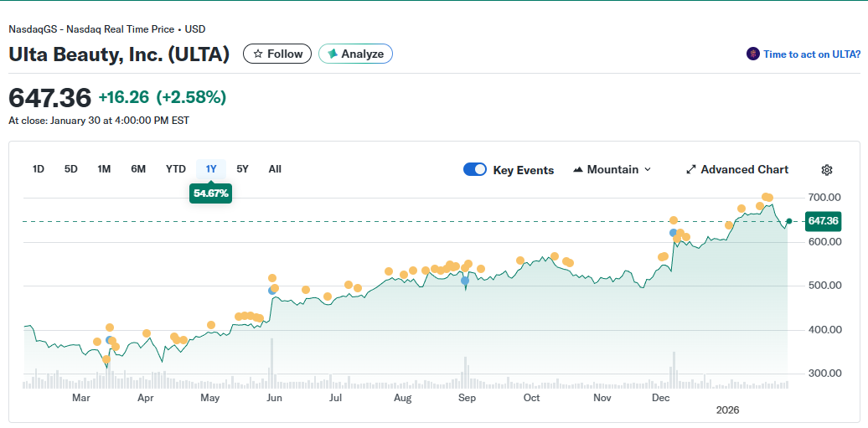Switch chart to 6M range
The height and width of the screenshot is (428, 868).
pos(138,169)
